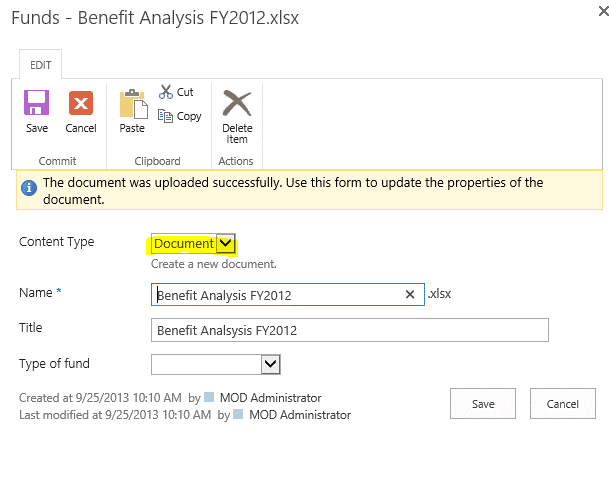This screenshot has height=481, width=612.
Task: Click the Cut label in Clipboard group
Action: click(x=185, y=92)
